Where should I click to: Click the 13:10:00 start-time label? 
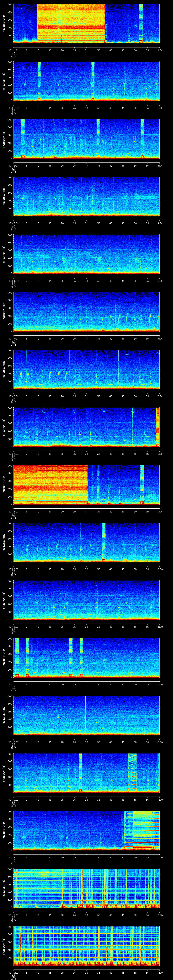tap(13, 627)
